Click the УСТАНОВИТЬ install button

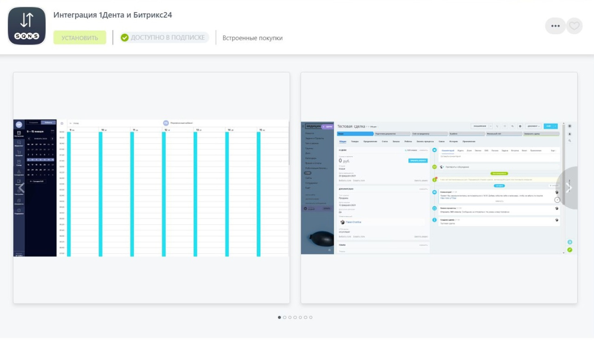coord(80,38)
